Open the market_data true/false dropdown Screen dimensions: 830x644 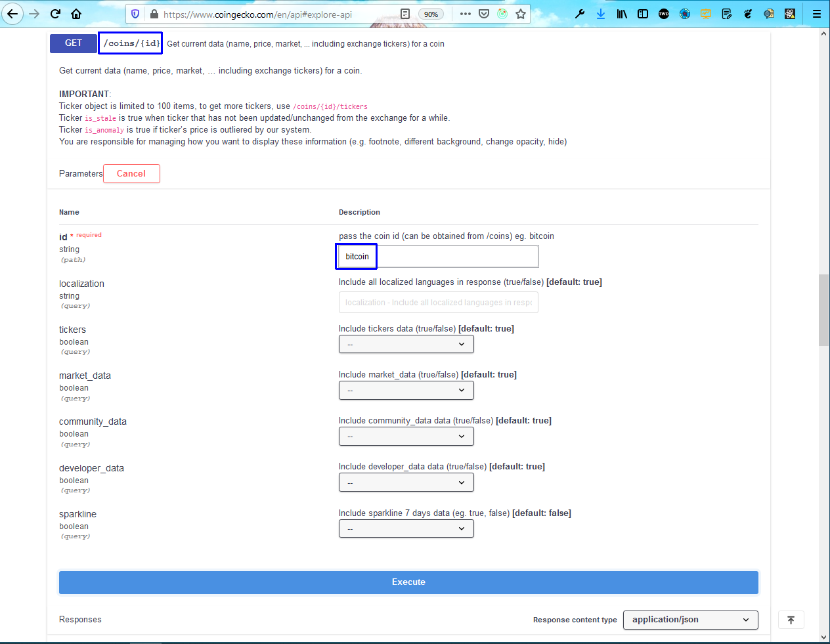click(406, 391)
